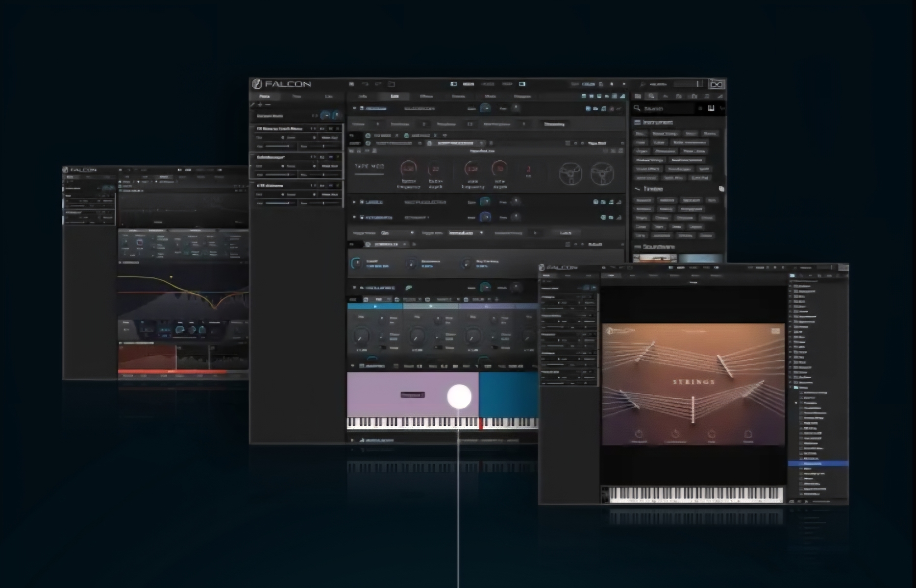
Task: Click the first bottom icon in Strings interface
Action: click(639, 434)
